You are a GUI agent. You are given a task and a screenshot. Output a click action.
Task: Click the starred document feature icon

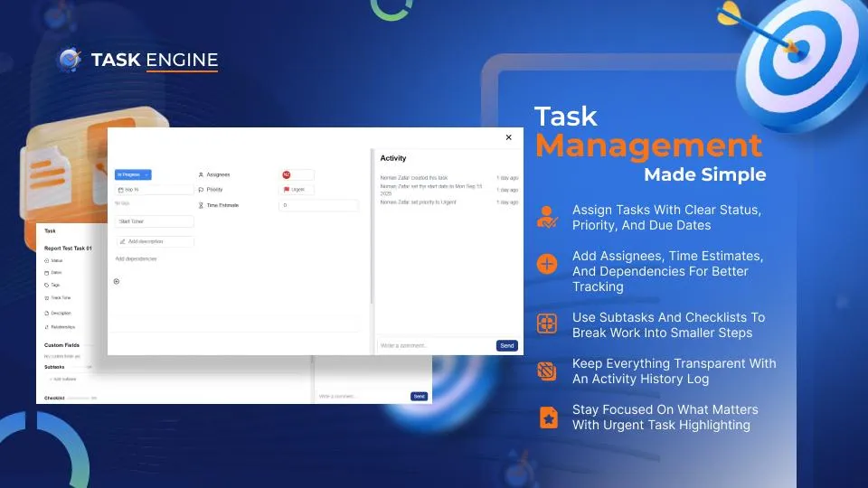(x=549, y=418)
